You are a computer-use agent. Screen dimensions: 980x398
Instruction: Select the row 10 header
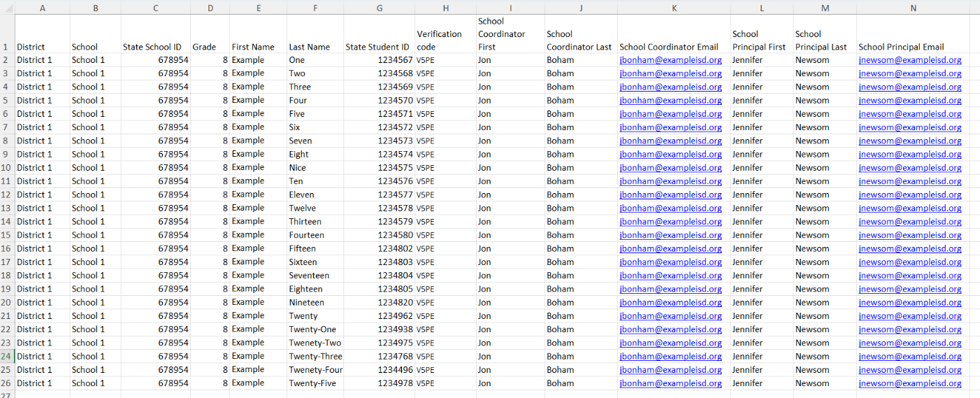pyautogui.click(x=6, y=168)
